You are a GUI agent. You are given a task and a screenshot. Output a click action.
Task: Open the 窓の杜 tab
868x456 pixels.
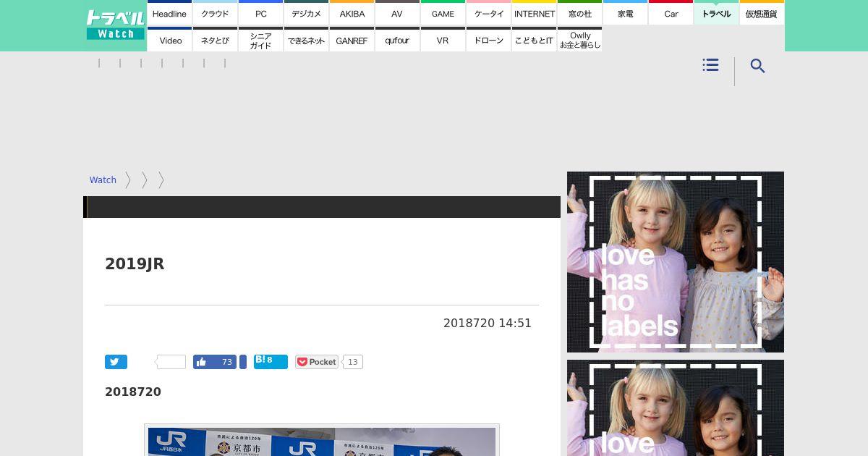579,13
